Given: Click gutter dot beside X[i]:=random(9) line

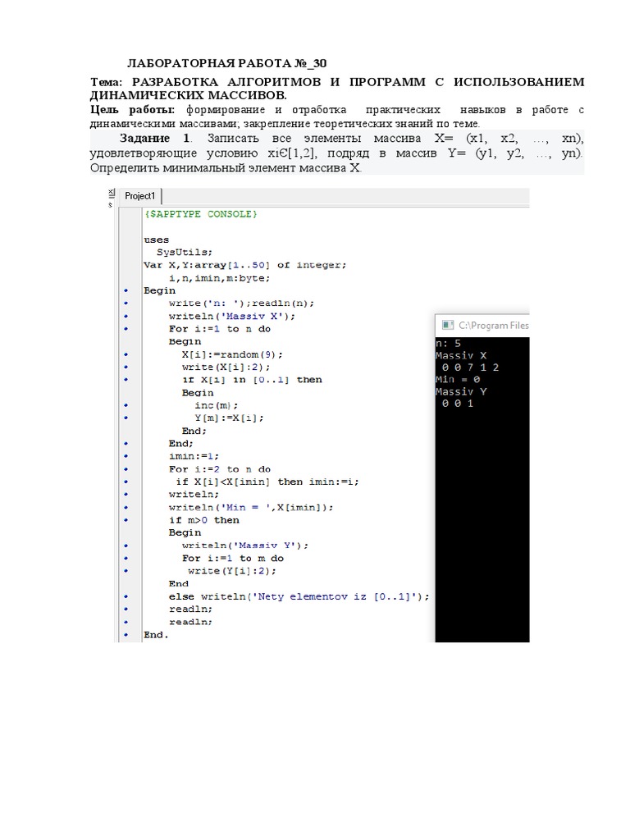Looking at the screenshot, I should pos(126,354).
